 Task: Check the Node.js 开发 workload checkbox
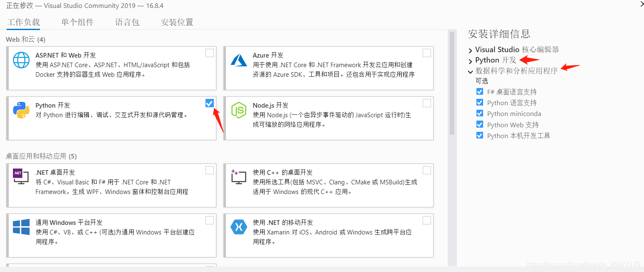(427, 103)
